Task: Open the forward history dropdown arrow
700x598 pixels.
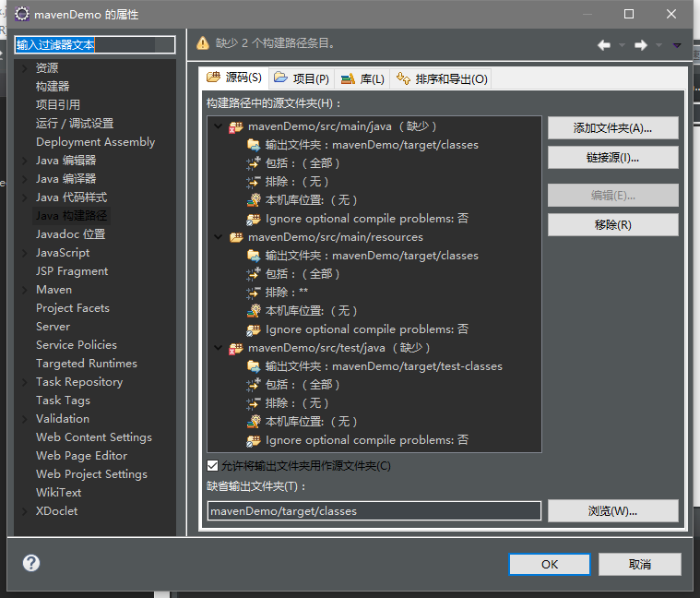Action: click(x=658, y=45)
